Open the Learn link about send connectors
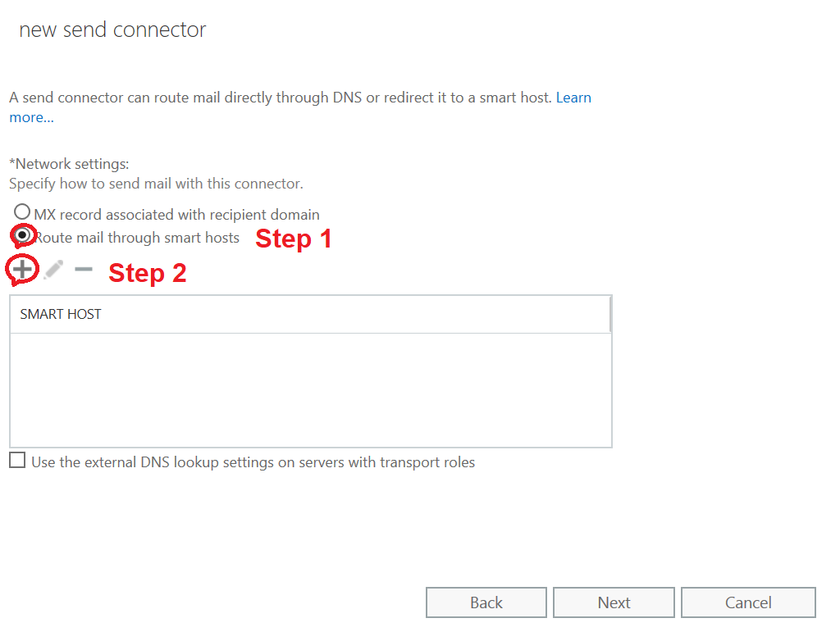Viewport: 840px width, 641px height. pos(573,98)
